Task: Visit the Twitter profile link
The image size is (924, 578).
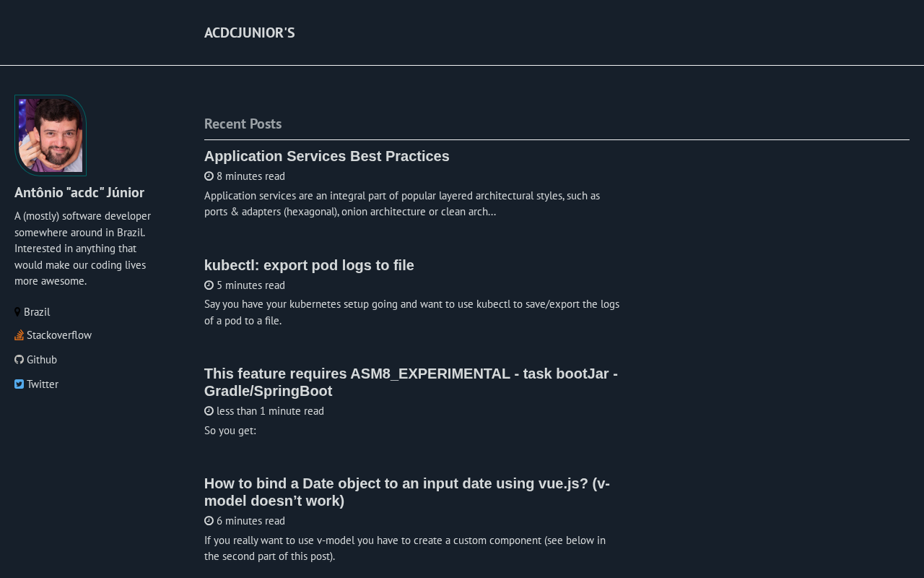Action: coord(43,384)
